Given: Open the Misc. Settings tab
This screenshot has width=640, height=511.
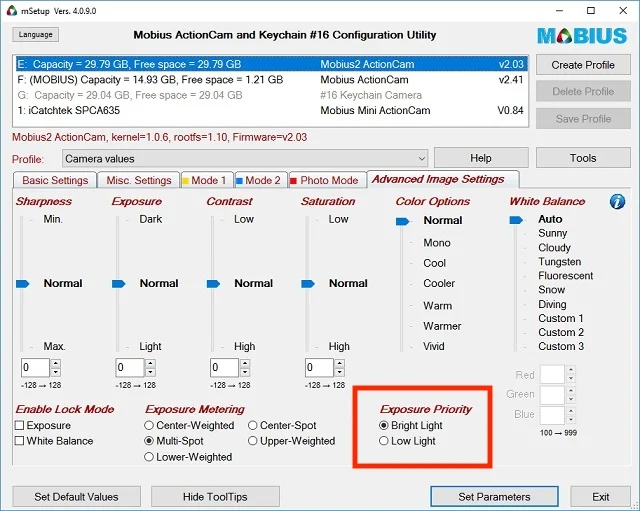Looking at the screenshot, I should (x=139, y=180).
